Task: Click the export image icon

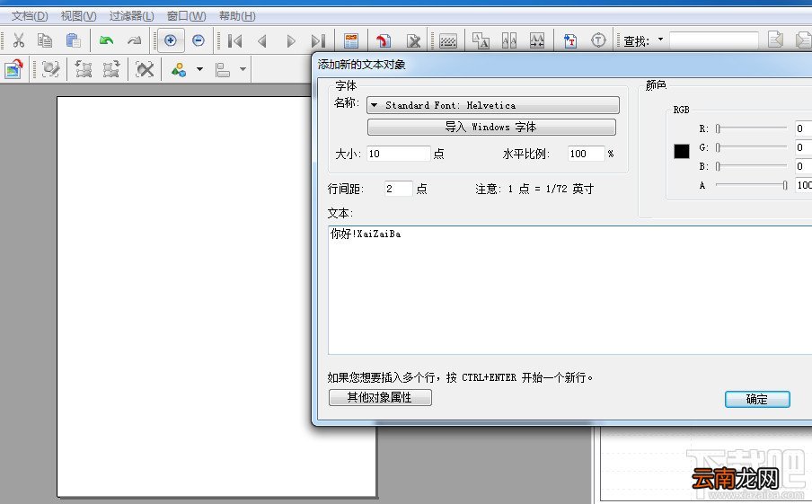Action: pos(14,69)
